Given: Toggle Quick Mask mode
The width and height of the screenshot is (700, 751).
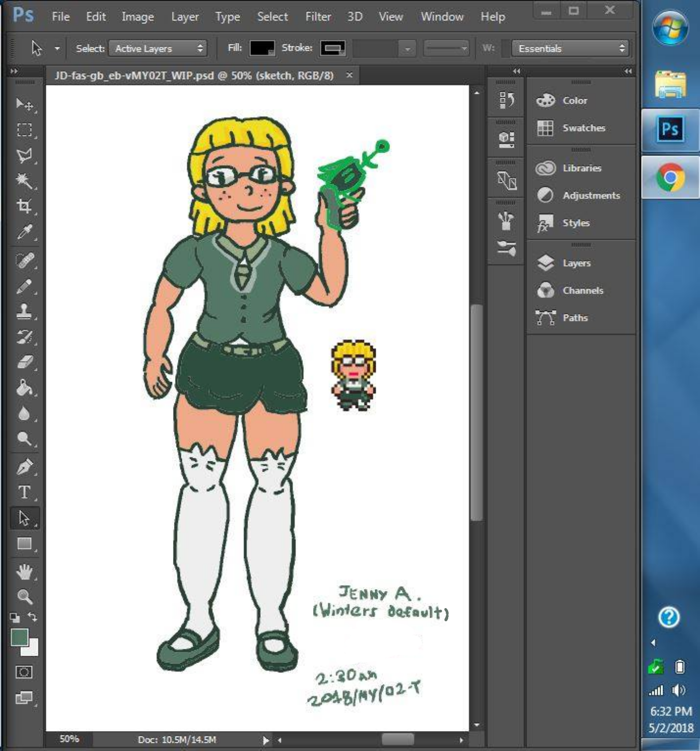Looking at the screenshot, I should [x=24, y=672].
